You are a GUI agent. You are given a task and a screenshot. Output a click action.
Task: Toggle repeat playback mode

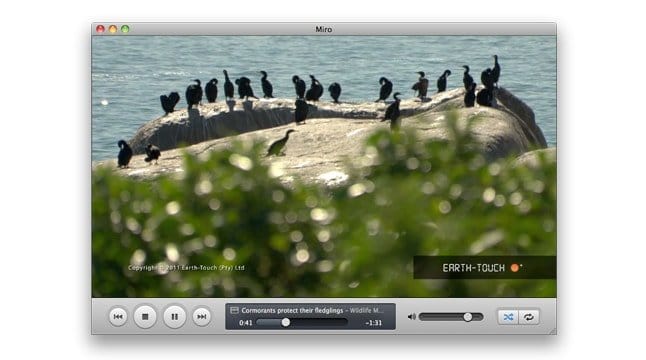(529, 317)
